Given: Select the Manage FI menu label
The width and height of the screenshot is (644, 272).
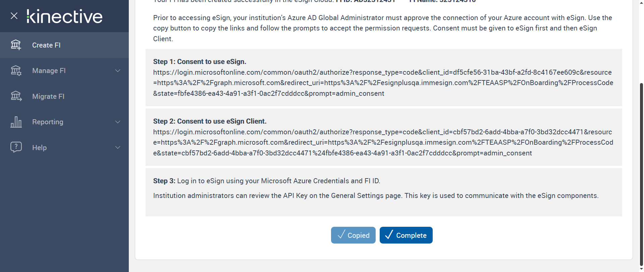Looking at the screenshot, I should (49, 71).
